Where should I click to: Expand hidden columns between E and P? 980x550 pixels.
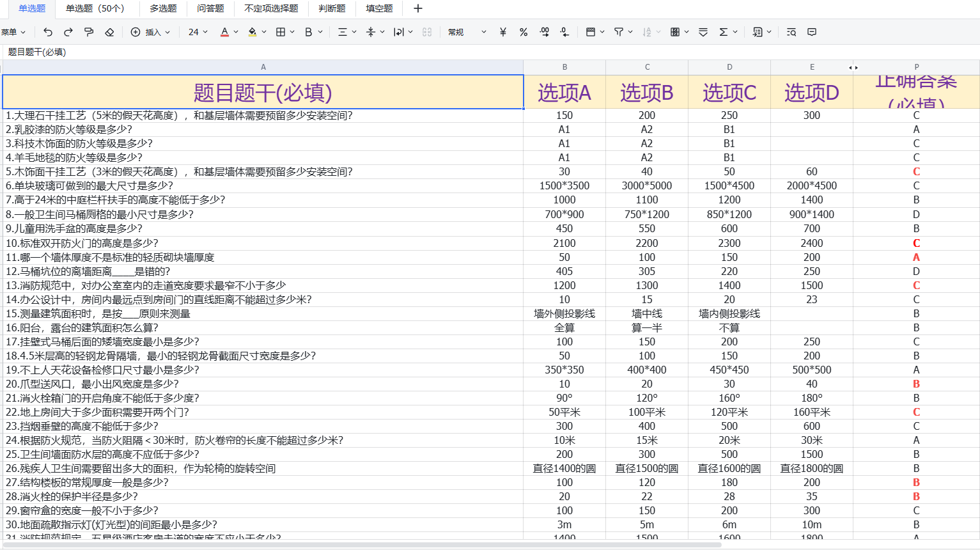tap(853, 67)
